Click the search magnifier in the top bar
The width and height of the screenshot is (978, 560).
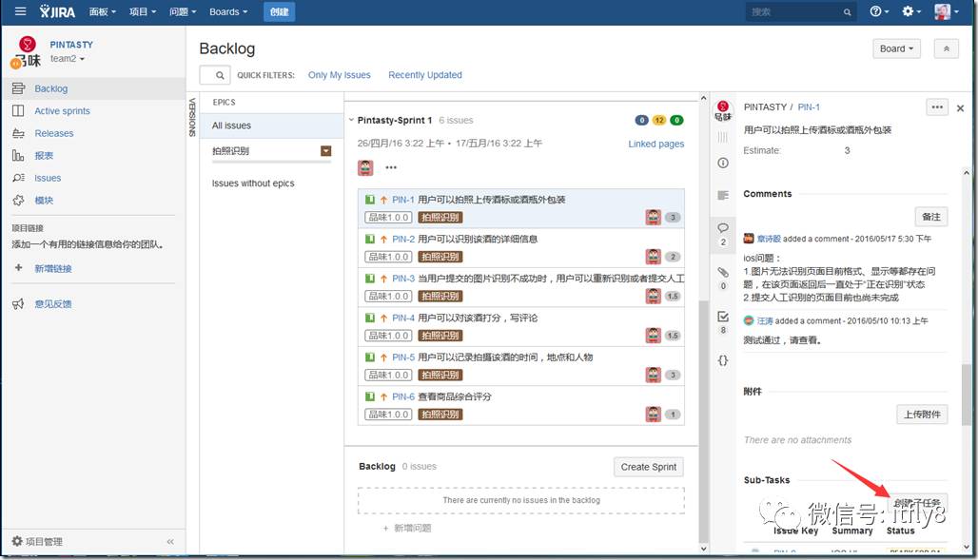pyautogui.click(x=847, y=11)
